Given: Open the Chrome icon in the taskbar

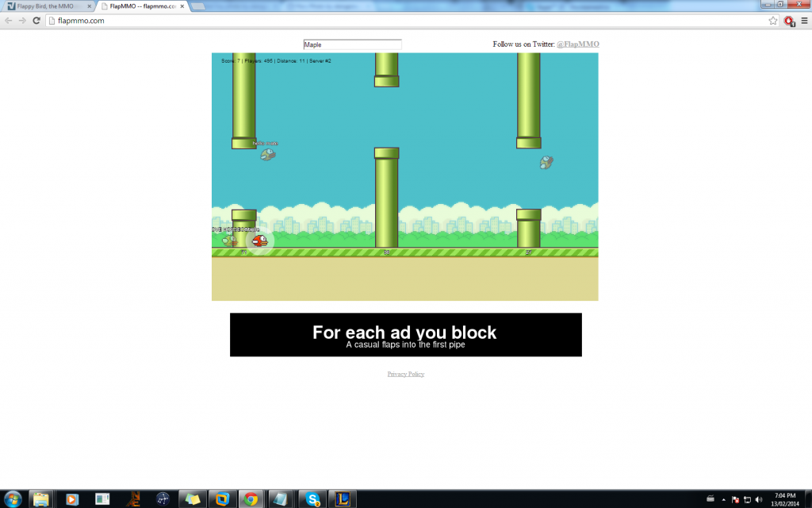Looking at the screenshot, I should tap(251, 499).
